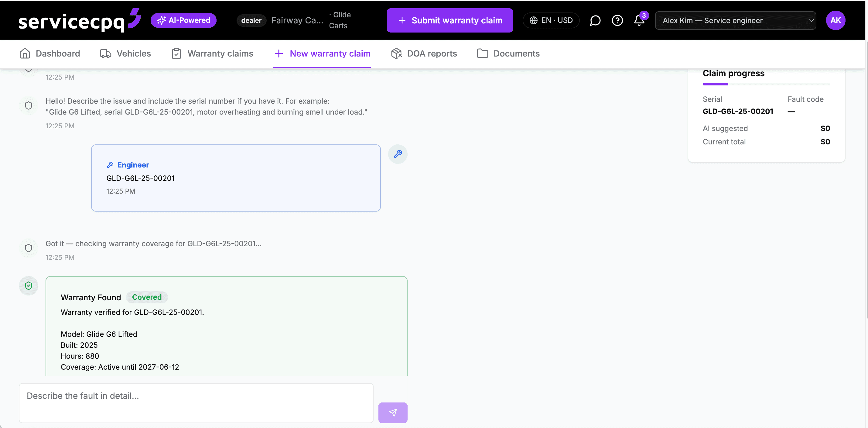Click the 'Hours: 880' line
868x428 pixels.
tap(80, 356)
